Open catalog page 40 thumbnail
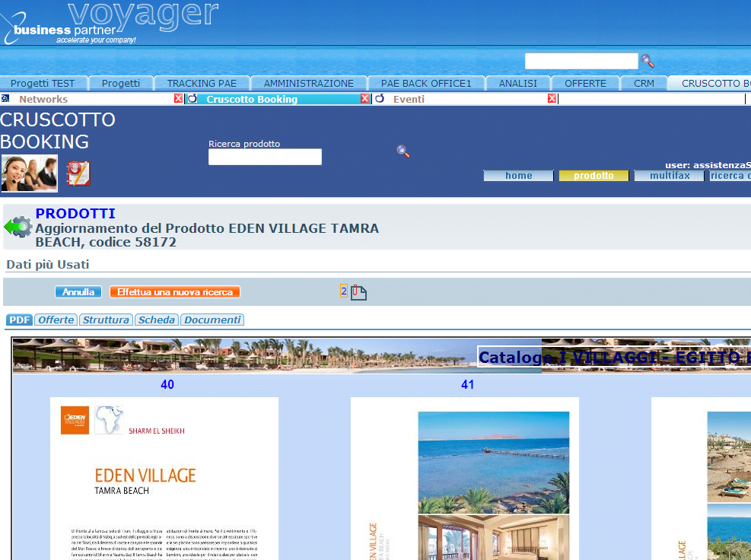751x560 pixels. pyautogui.click(x=164, y=479)
